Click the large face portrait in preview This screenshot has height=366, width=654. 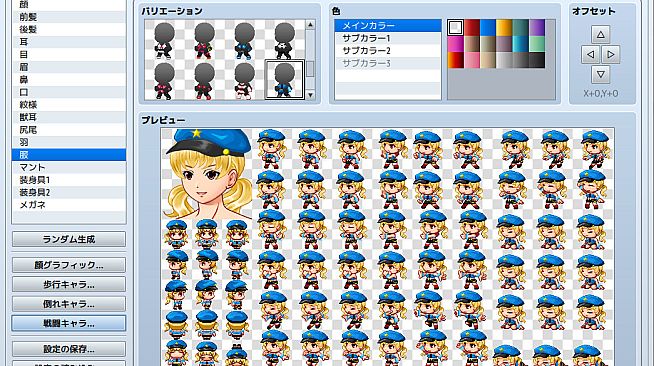[x=207, y=174]
